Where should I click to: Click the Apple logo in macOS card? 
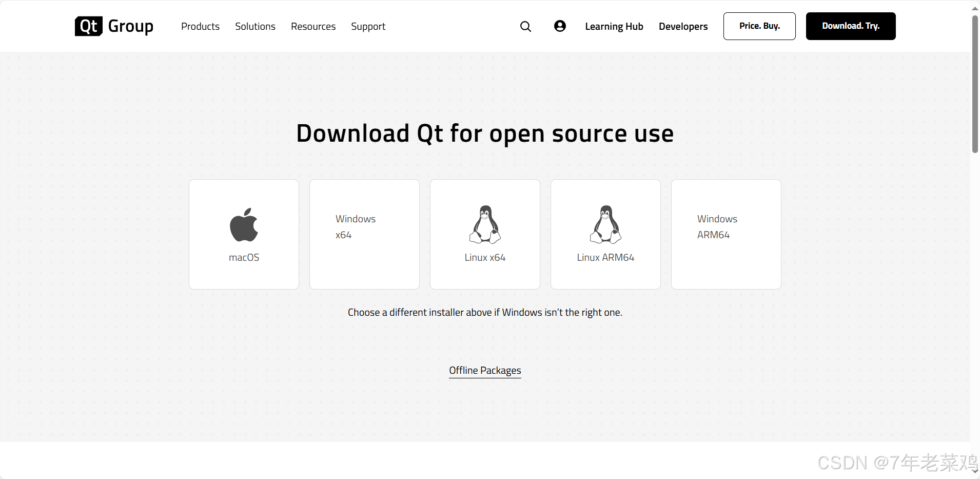click(244, 225)
